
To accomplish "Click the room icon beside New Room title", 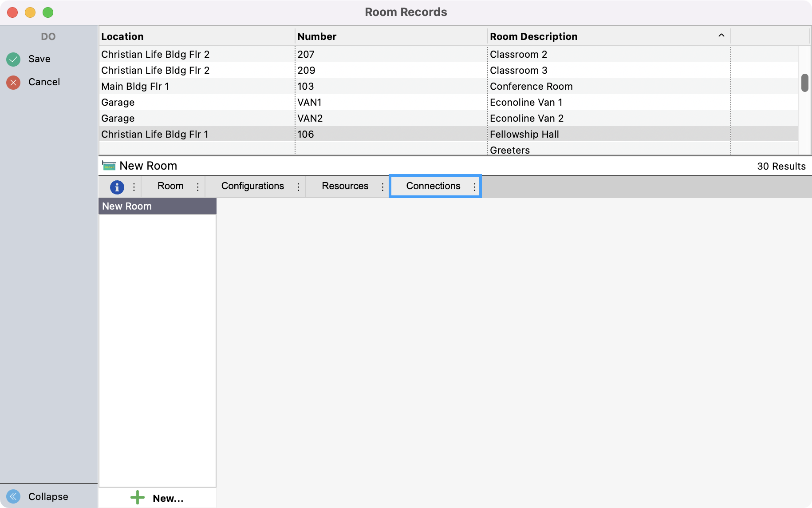I will point(109,166).
